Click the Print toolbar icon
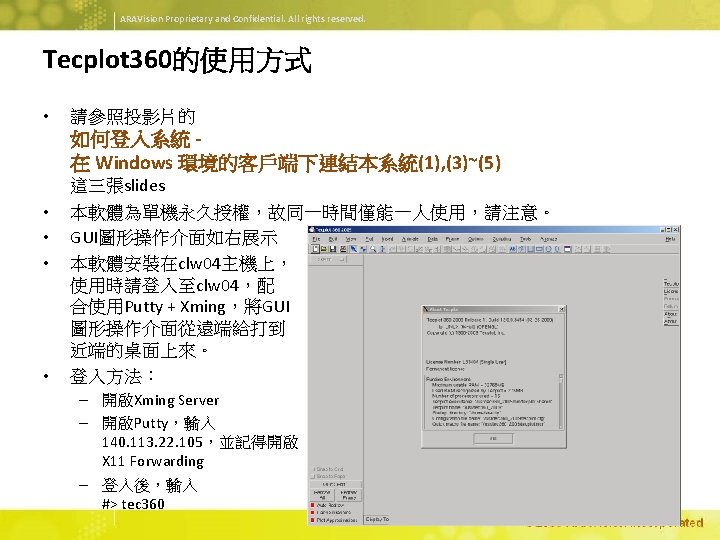 coord(343,249)
